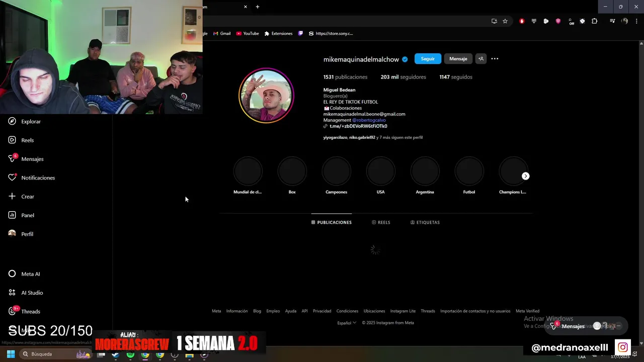Open the USA story highlight
Image resolution: width=644 pixels, height=362 pixels.
pyautogui.click(x=380, y=175)
